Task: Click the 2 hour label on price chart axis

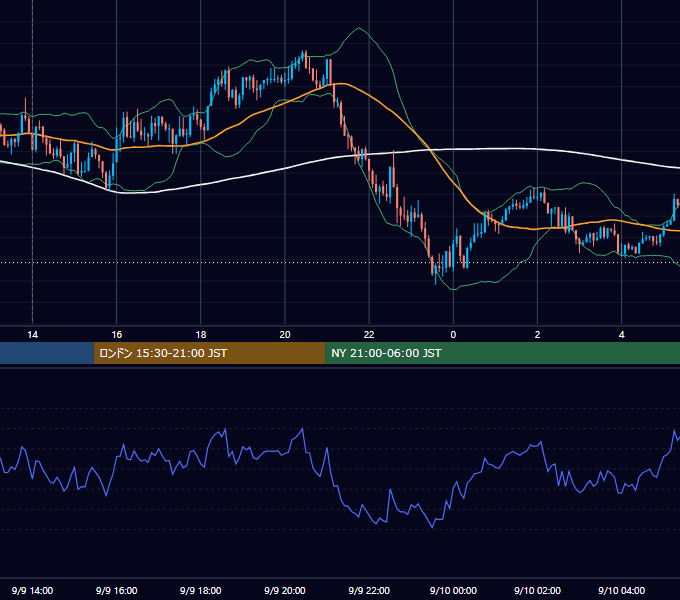Action: 537,335
